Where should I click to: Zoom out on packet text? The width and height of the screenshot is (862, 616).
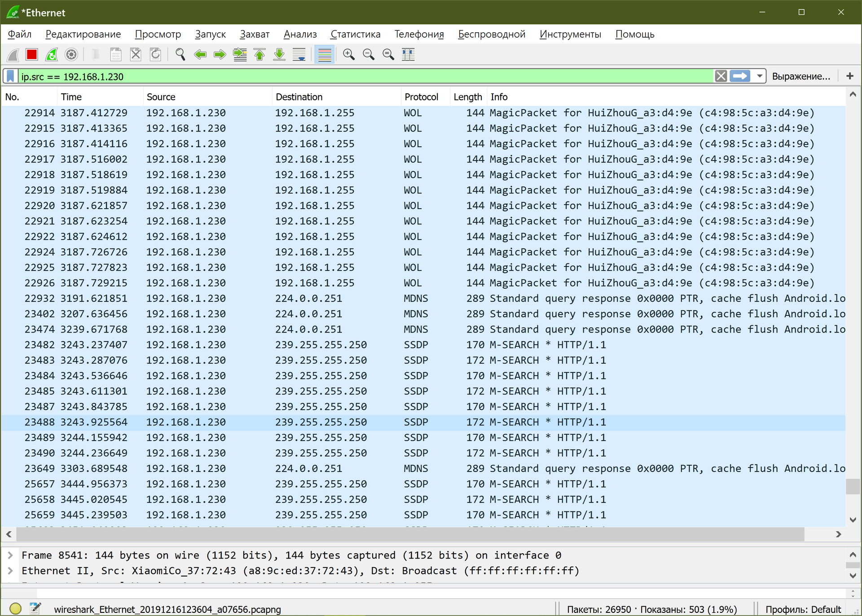(x=369, y=55)
